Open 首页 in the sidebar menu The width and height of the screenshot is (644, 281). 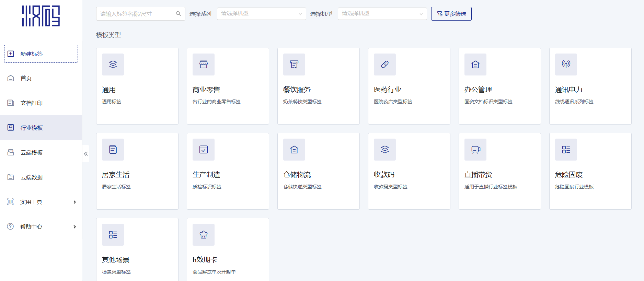[x=41, y=78]
